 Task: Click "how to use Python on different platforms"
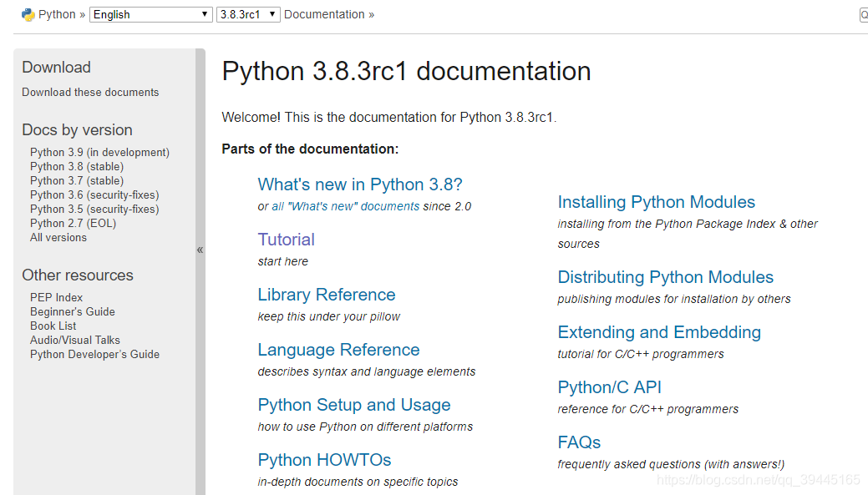(x=365, y=427)
